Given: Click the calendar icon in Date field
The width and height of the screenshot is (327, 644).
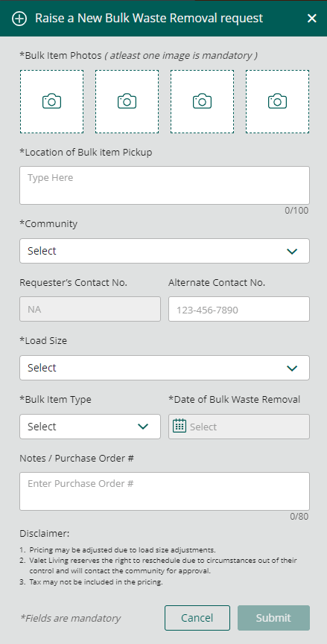Looking at the screenshot, I should [x=180, y=426].
